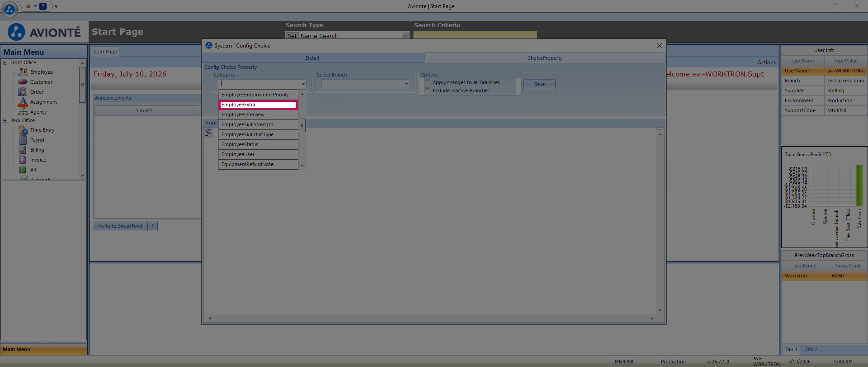Check Exclude Inactive Branches option
This screenshot has width=868, height=367.
coord(427,91)
